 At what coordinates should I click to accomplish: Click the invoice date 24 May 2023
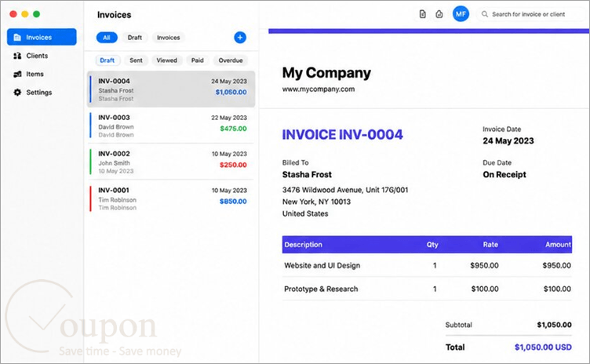[508, 140]
